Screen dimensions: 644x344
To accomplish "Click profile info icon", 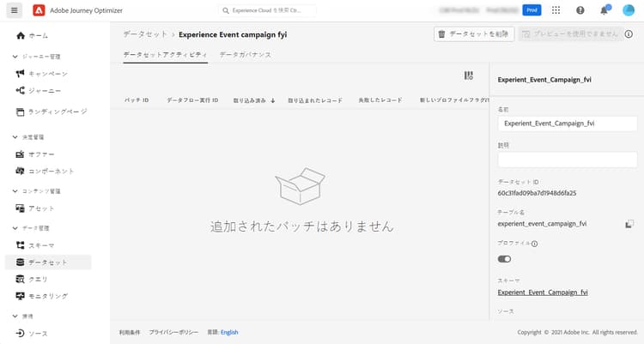I will 534,244.
